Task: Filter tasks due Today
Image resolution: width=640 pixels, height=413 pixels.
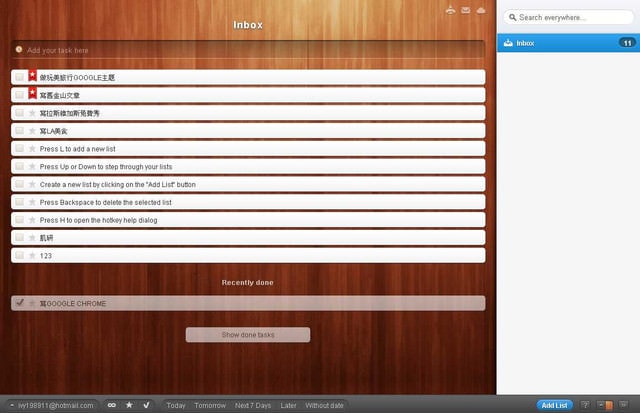Action: coord(176,405)
